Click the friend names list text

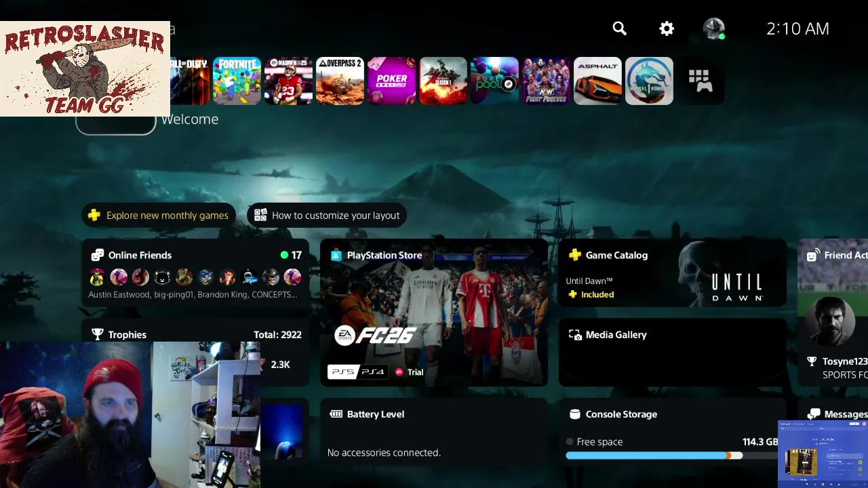coord(193,295)
